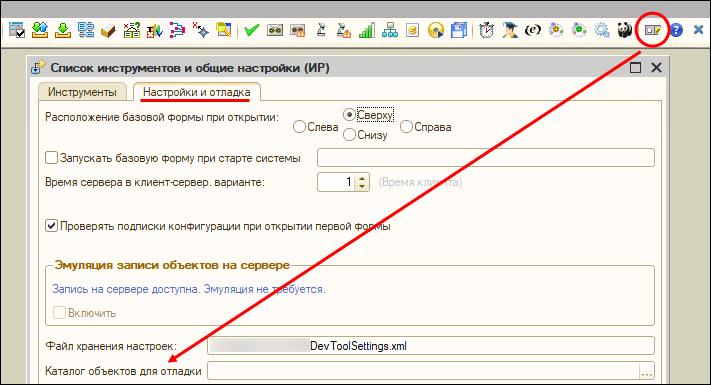Click the page with gold coins icon
Viewport: 711px width, 385px height.
coord(413,30)
